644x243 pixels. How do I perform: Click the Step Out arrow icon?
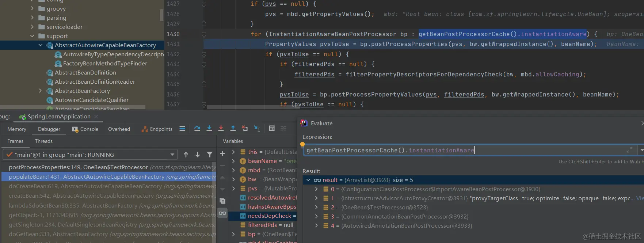pos(233,129)
